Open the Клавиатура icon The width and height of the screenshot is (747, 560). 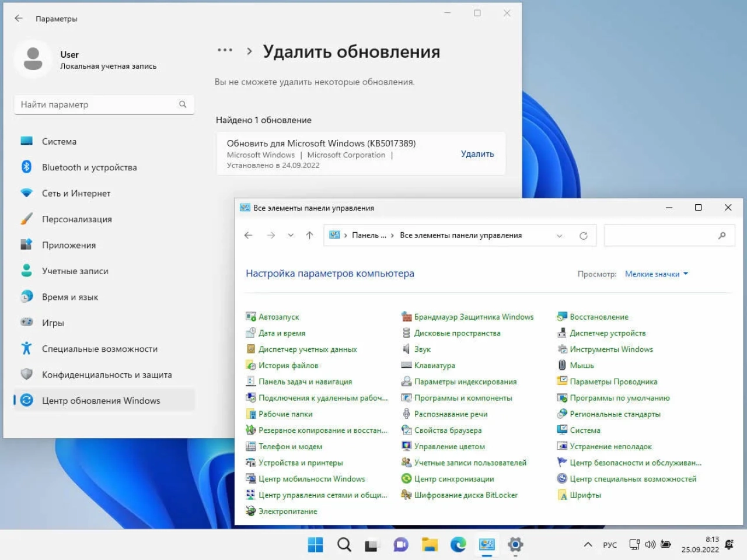click(x=406, y=365)
